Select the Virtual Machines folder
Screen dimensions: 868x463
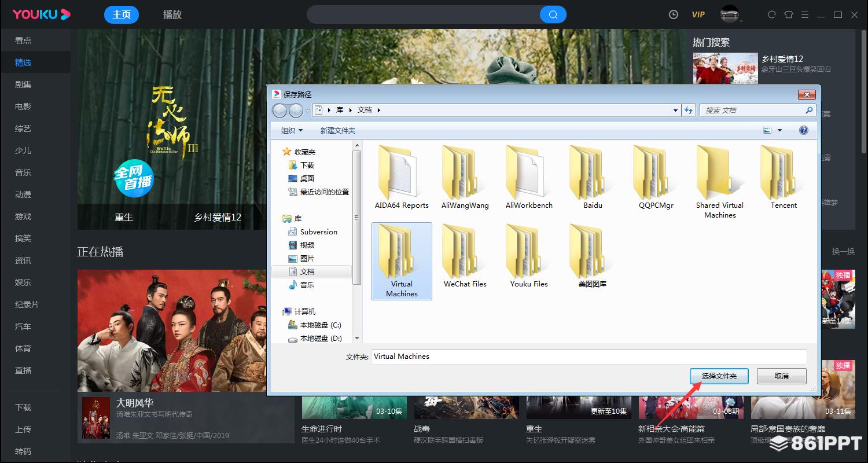[402, 261]
